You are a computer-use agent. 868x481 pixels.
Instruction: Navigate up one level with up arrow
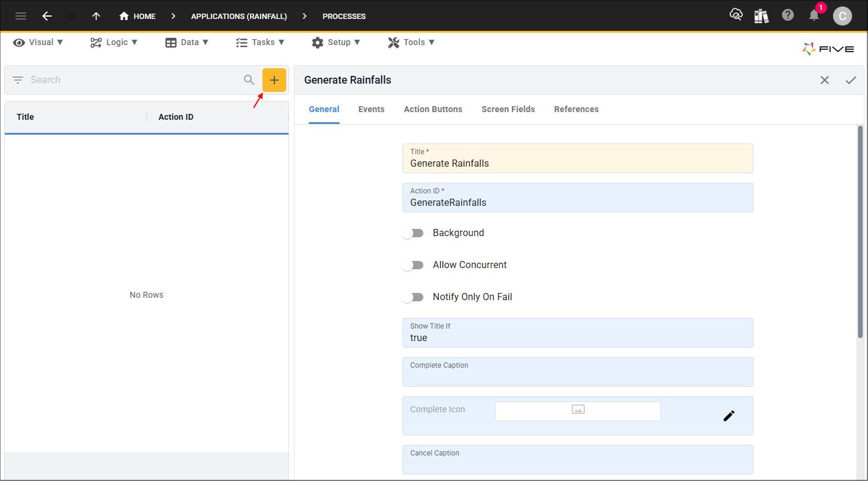[96, 16]
